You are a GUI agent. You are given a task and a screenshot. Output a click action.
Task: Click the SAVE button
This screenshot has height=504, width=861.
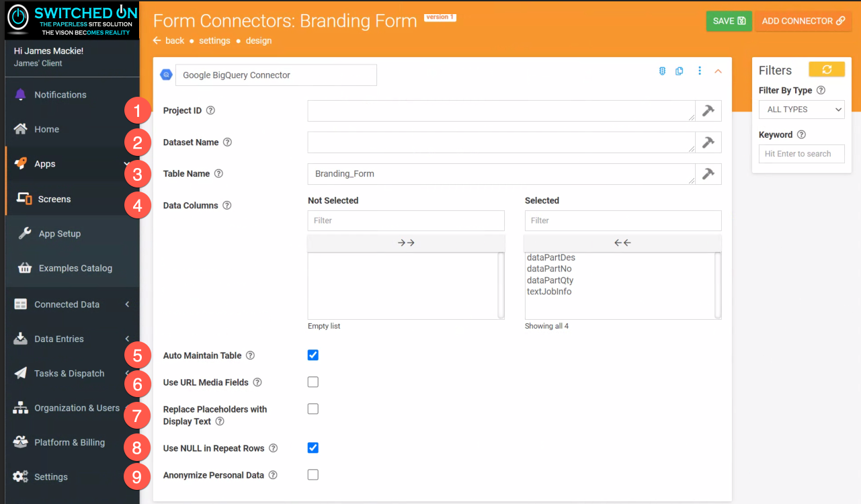coord(729,21)
